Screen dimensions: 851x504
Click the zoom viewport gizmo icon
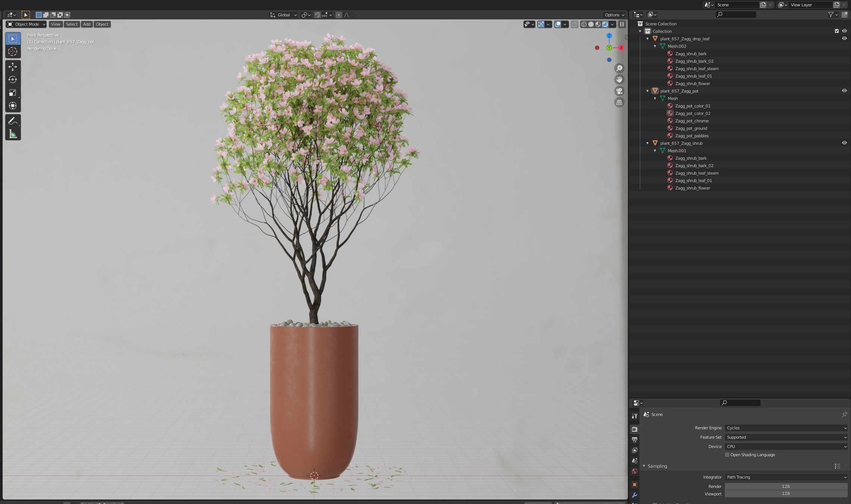[x=619, y=68]
